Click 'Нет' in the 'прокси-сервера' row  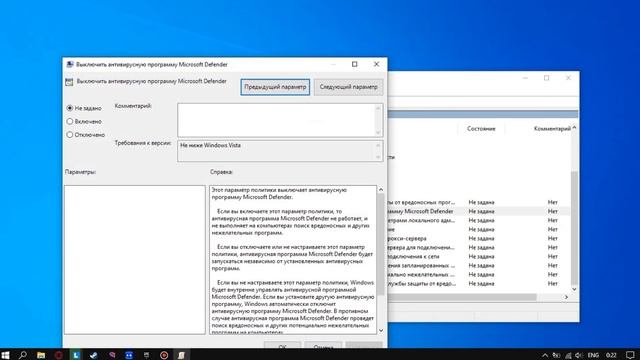pos(553,238)
